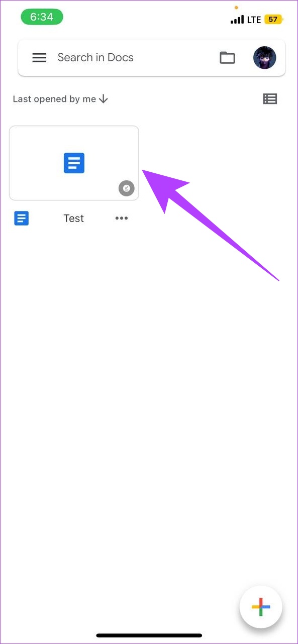Open the folder file picker icon

pos(228,58)
